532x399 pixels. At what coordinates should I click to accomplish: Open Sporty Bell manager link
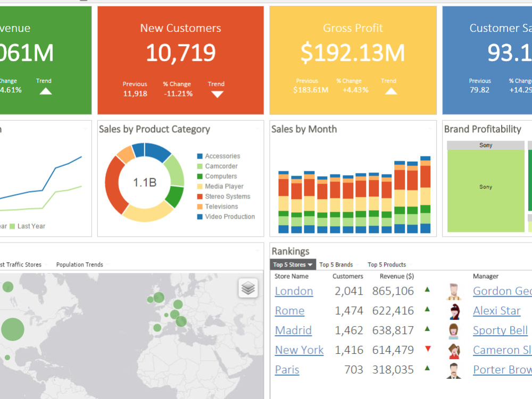501,330
